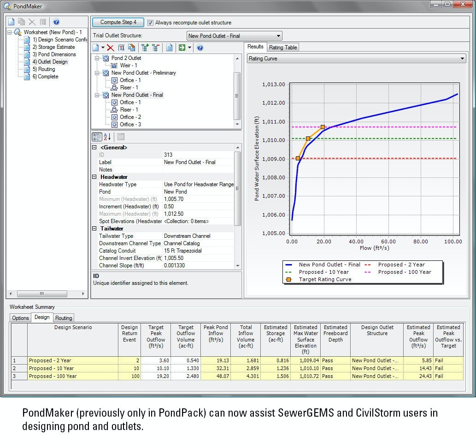Viewport: 476px width, 448px height.
Task: Select Orifice - 3 in the outlet tree
Action: (x=130, y=124)
